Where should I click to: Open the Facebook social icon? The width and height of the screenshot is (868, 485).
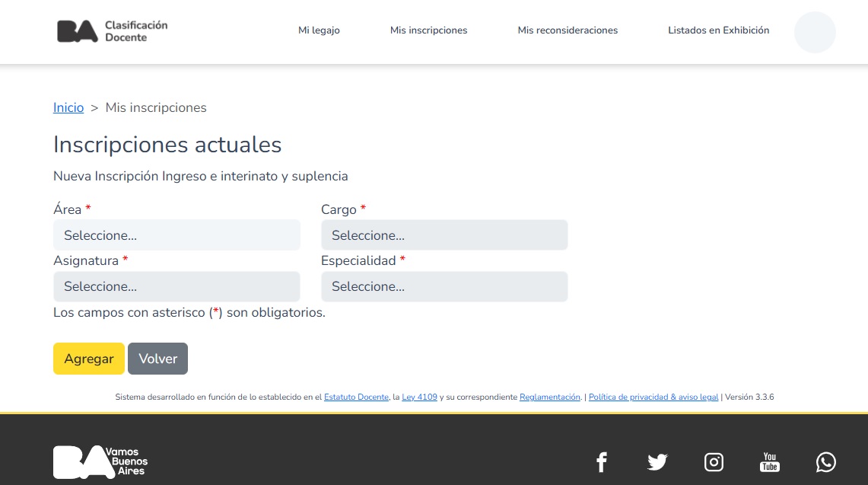pos(601,462)
